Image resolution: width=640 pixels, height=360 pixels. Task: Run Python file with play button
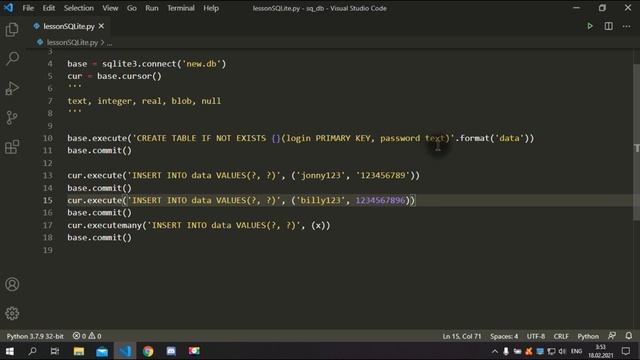coord(590,26)
